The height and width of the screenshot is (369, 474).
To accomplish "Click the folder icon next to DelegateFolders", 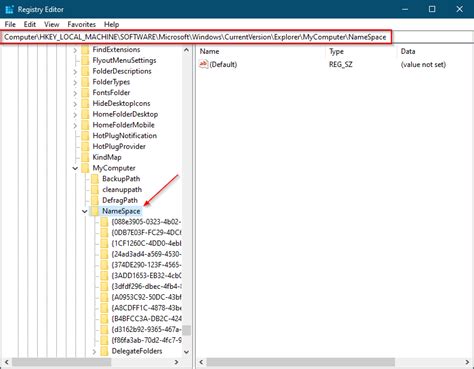I will 104,351.
